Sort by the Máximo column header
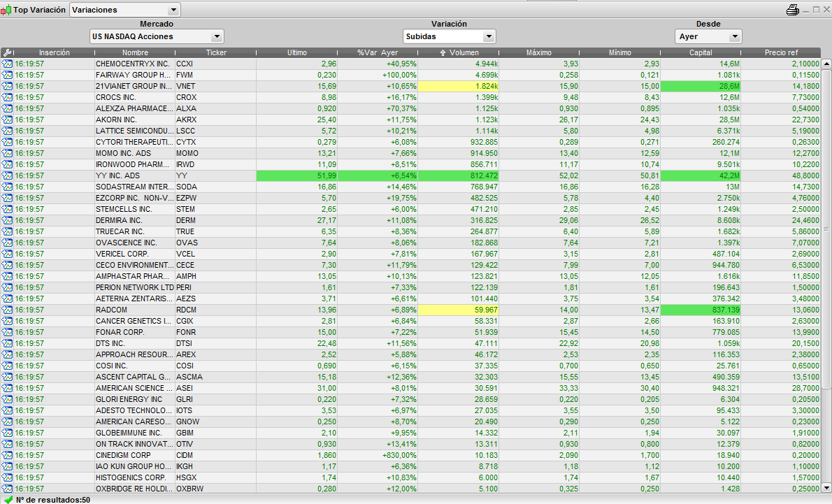 point(539,52)
